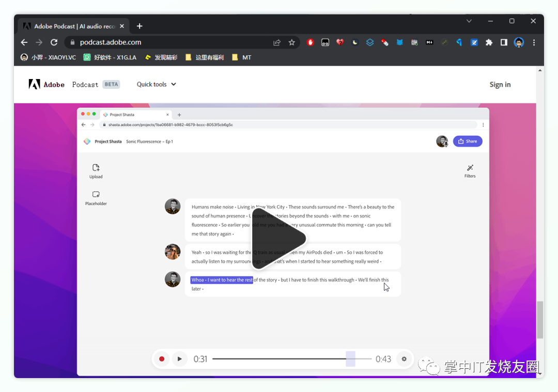The image size is (558, 392).
Task: Open Chrome three-dot menu
Action: pyautogui.click(x=534, y=42)
